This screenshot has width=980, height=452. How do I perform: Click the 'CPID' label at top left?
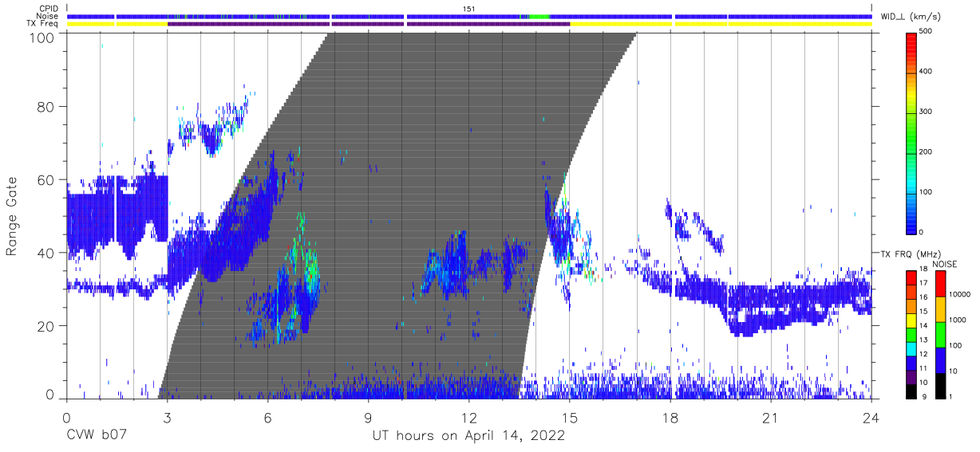click(x=49, y=9)
